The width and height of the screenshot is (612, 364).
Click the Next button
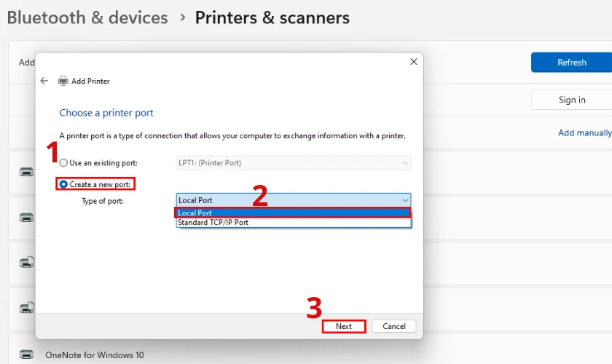(344, 326)
